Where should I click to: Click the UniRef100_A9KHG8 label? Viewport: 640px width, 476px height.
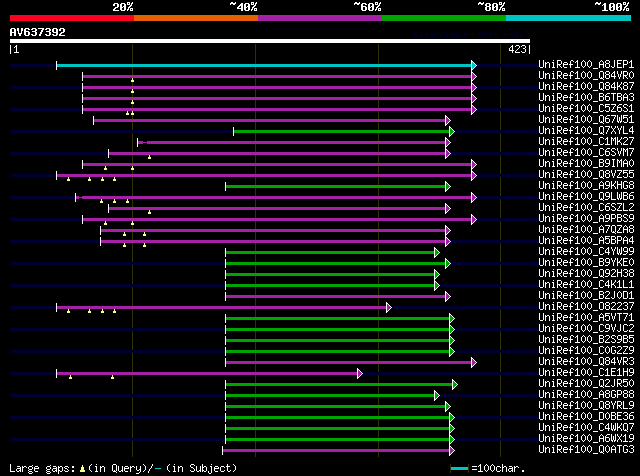(x=586, y=186)
